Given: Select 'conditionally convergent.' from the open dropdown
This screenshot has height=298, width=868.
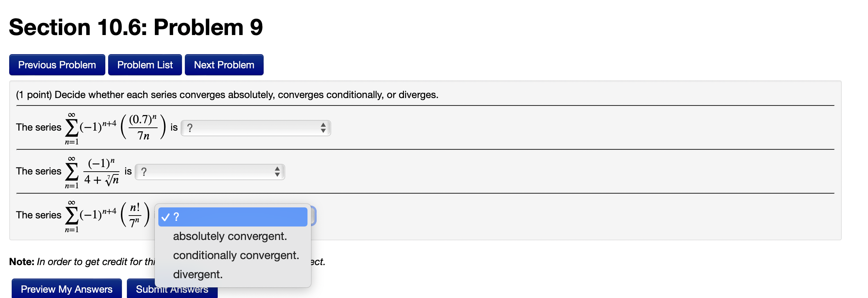Looking at the screenshot, I should (x=236, y=255).
